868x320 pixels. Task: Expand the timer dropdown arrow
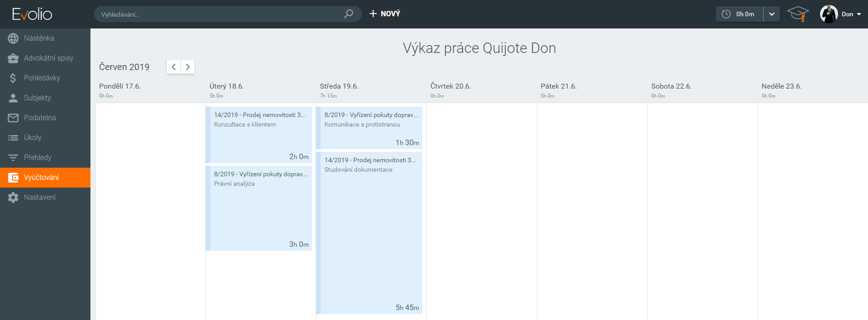[772, 14]
